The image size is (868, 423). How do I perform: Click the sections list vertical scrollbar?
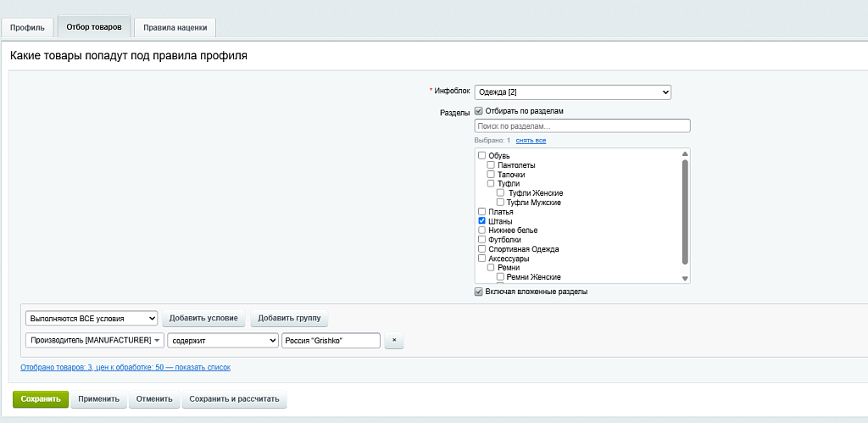coord(685,212)
